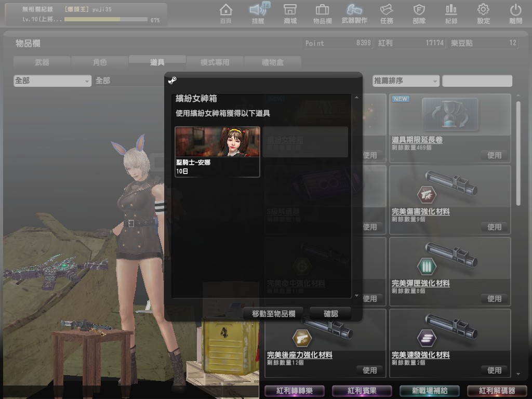Click inventory scroll-down arrow at bottom right
Viewport: 532px width, 399px height.
click(x=518, y=374)
